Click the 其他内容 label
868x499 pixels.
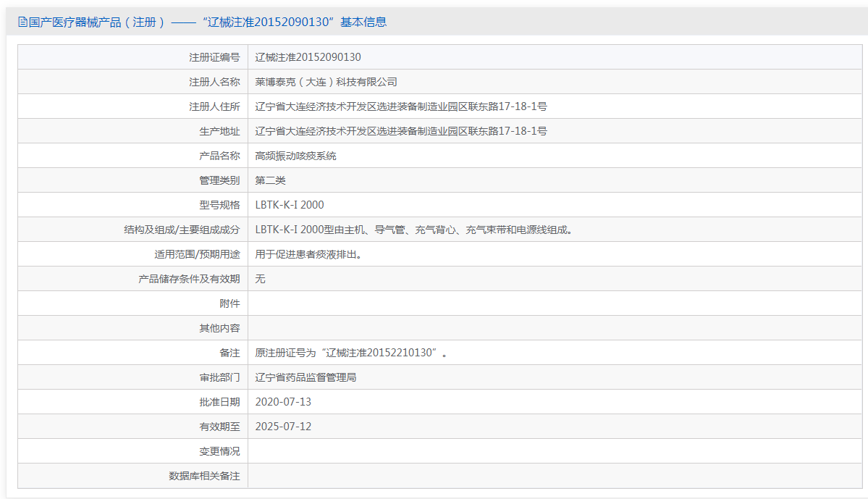click(220, 328)
